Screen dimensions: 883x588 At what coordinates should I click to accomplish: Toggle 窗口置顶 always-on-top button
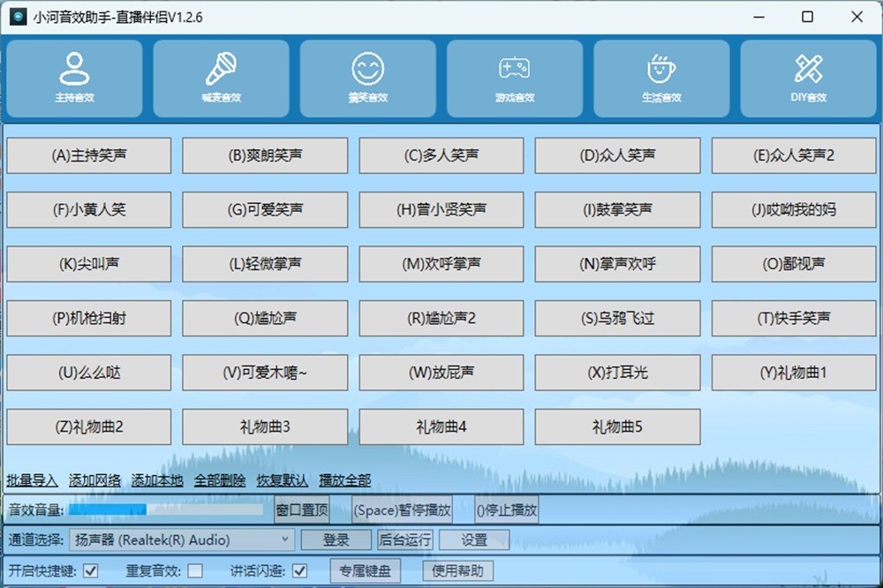[301, 509]
